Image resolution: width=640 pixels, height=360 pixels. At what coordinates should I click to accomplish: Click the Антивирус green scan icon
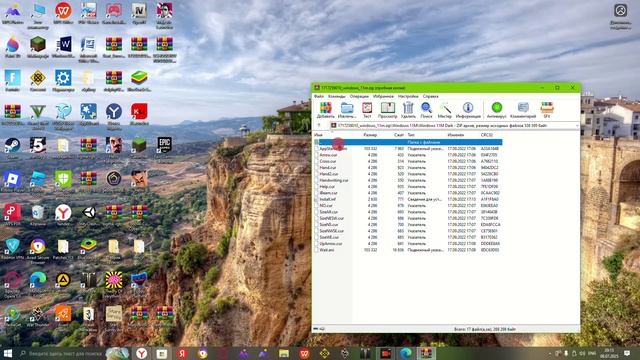[497, 110]
